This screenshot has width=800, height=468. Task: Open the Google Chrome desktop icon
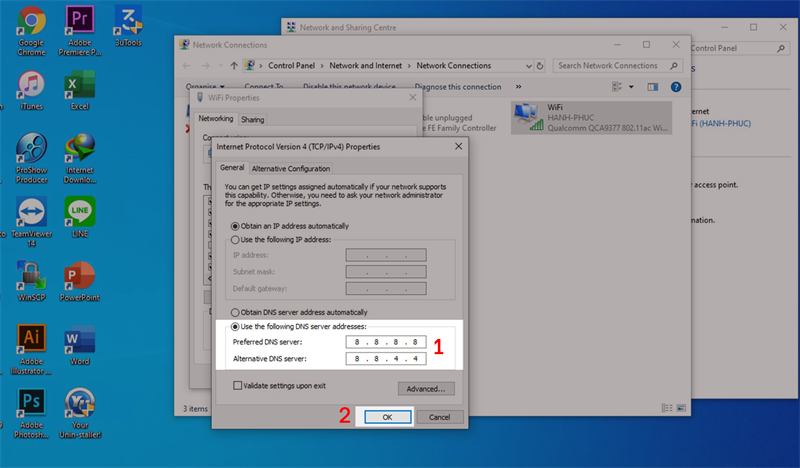[31, 31]
